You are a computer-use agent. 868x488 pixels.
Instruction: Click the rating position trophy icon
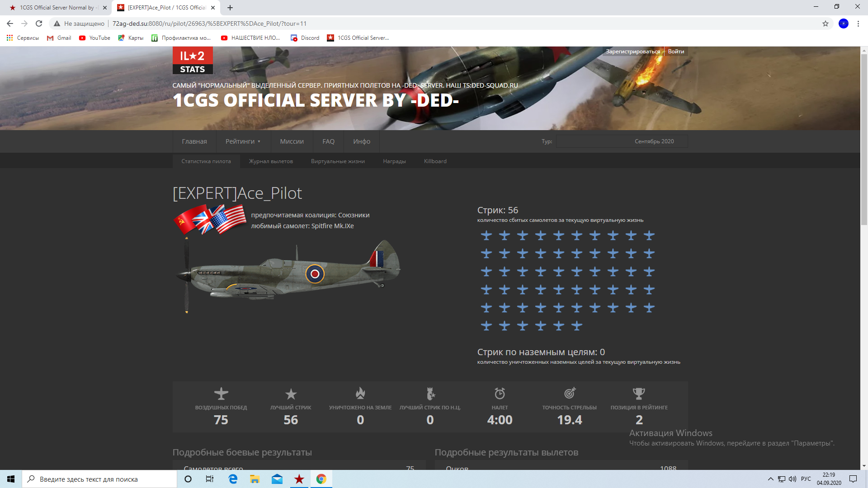click(639, 394)
